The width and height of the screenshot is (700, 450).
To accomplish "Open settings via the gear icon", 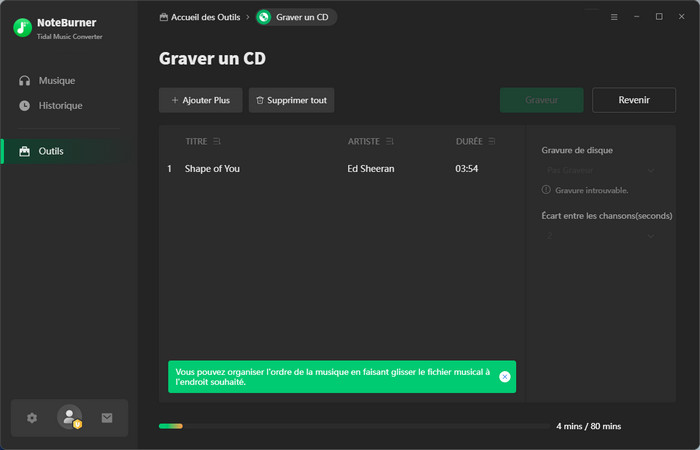I will tap(32, 418).
